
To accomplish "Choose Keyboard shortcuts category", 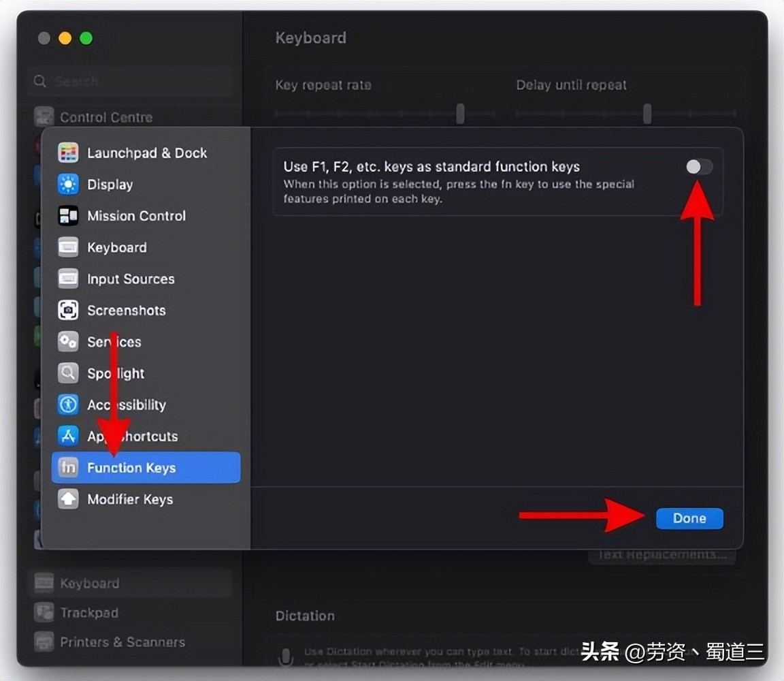I will (x=146, y=247).
